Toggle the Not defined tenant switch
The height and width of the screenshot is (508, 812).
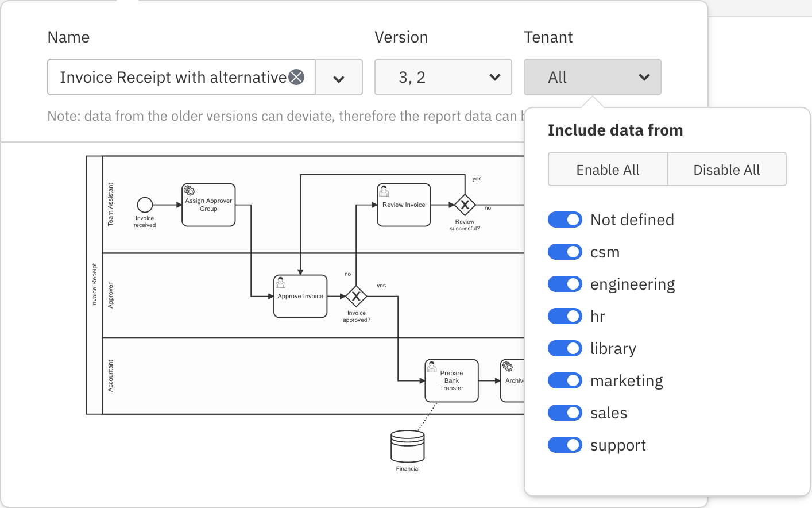(565, 220)
